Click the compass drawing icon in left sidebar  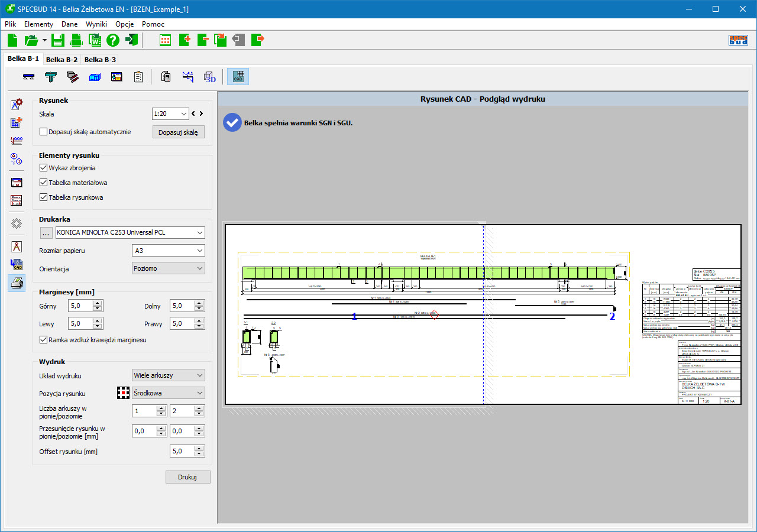(17, 246)
